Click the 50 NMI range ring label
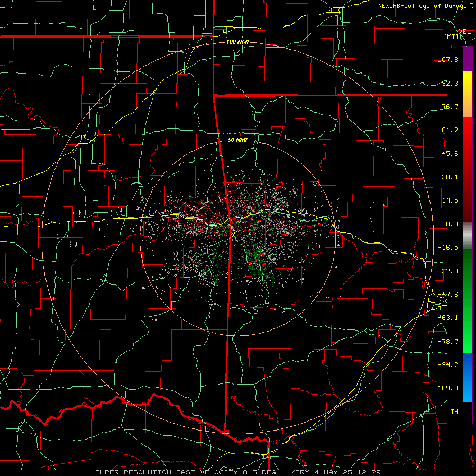The image size is (476, 476). [x=237, y=140]
